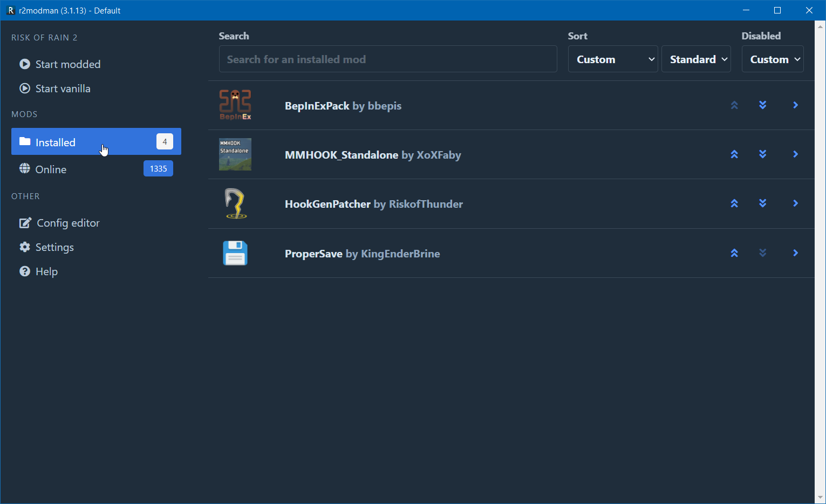The height and width of the screenshot is (504, 826).
Task: Move HookGenPatcher down with double-down arrow
Action: tap(763, 203)
